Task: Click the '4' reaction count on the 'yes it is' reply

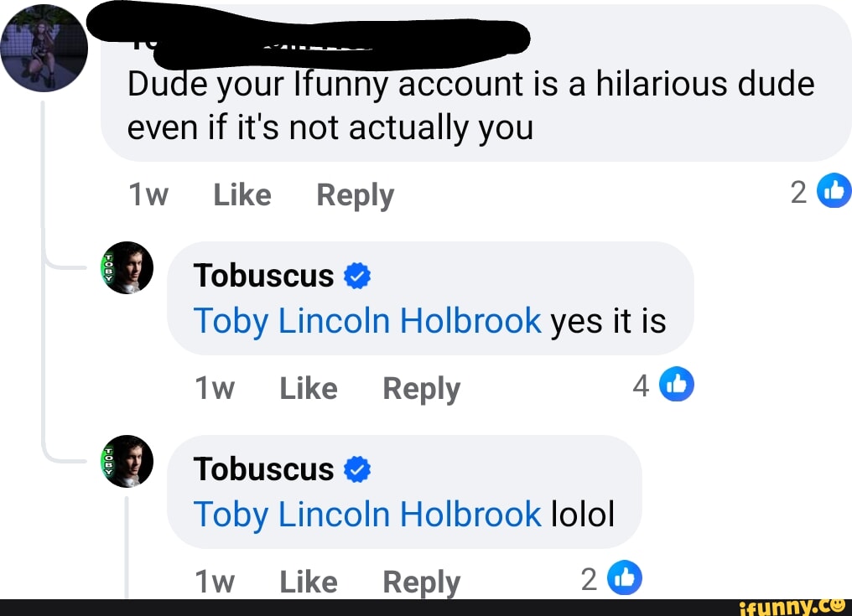Action: tap(641, 385)
